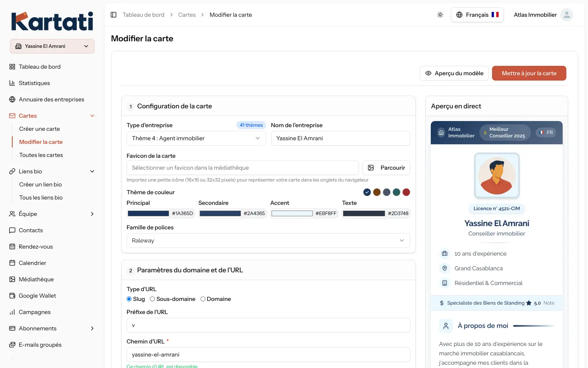Select the Sous-domaine URL type

(x=152, y=299)
